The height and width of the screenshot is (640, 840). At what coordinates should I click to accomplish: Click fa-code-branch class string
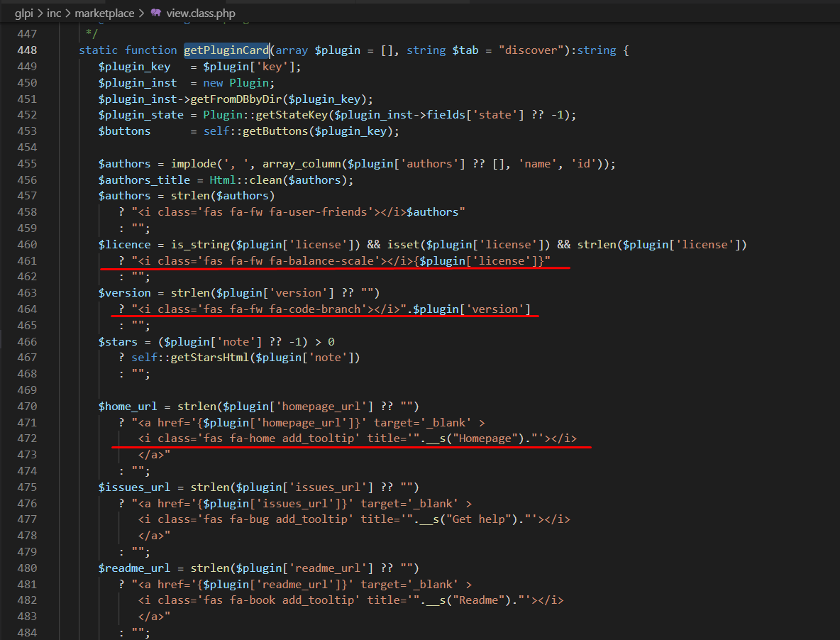pos(315,309)
